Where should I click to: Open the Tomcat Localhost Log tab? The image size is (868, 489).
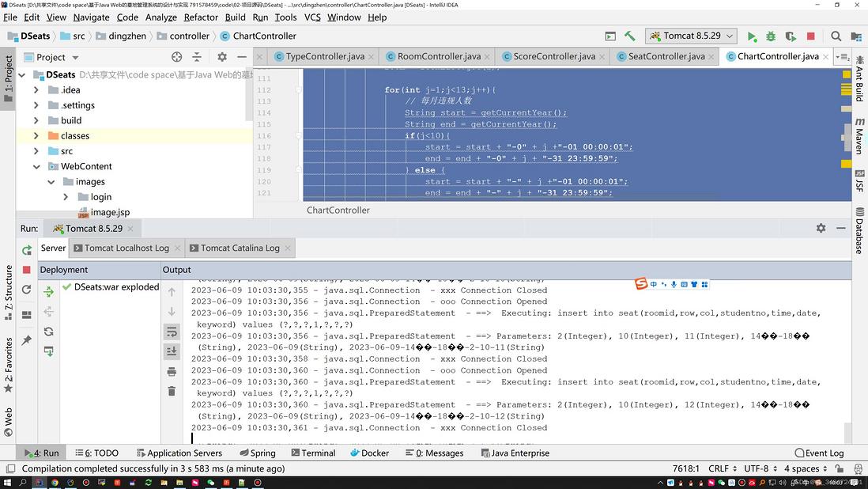pos(126,248)
